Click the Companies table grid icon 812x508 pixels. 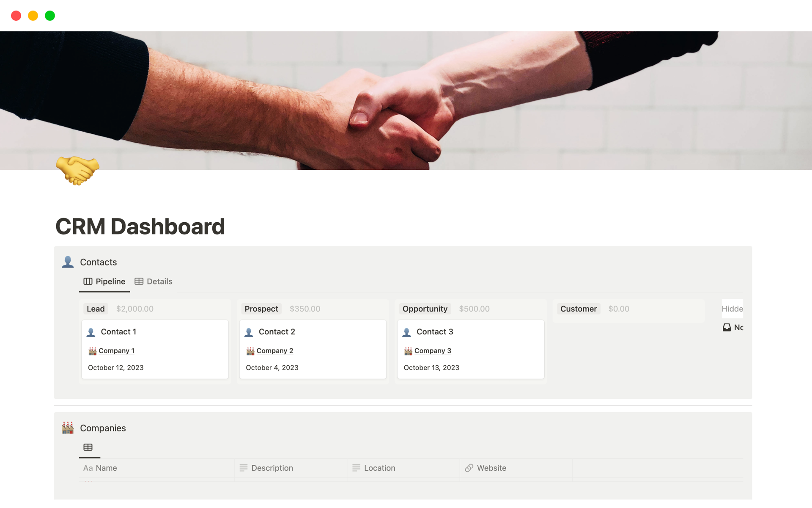coord(88,447)
